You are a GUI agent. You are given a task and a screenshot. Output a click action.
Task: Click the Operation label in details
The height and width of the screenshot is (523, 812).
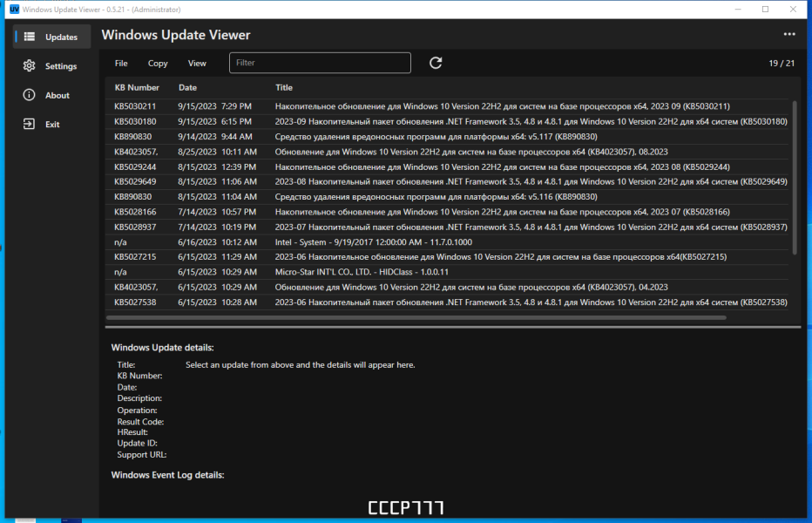[138, 410]
